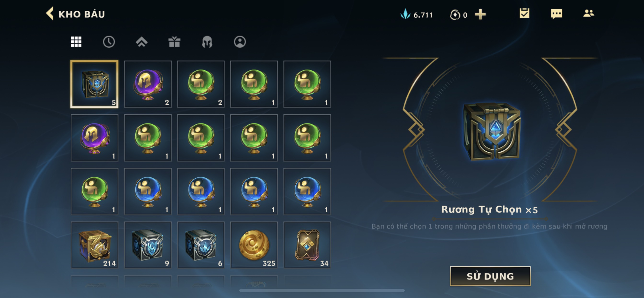Image resolution: width=644 pixels, height=298 pixels.
Task: Select the crystal chest with quantity 6
Action: point(201,245)
